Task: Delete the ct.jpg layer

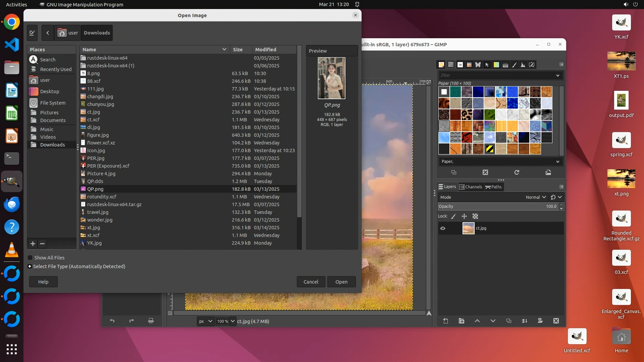Action: [556, 321]
